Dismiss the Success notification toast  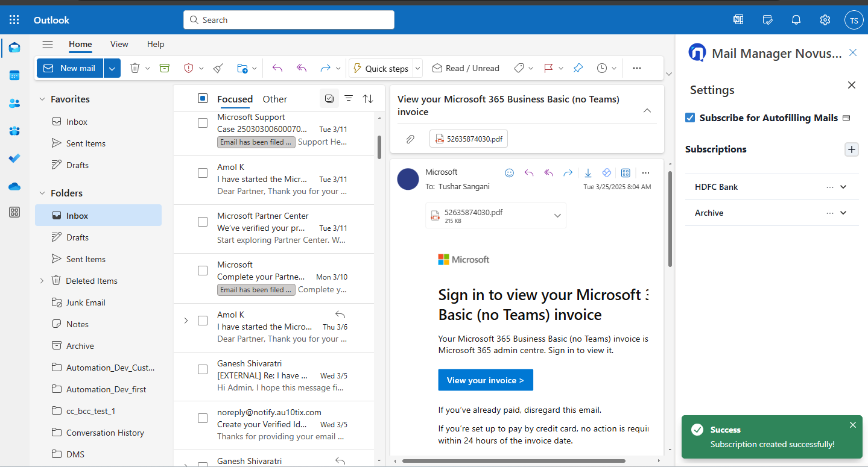852,425
